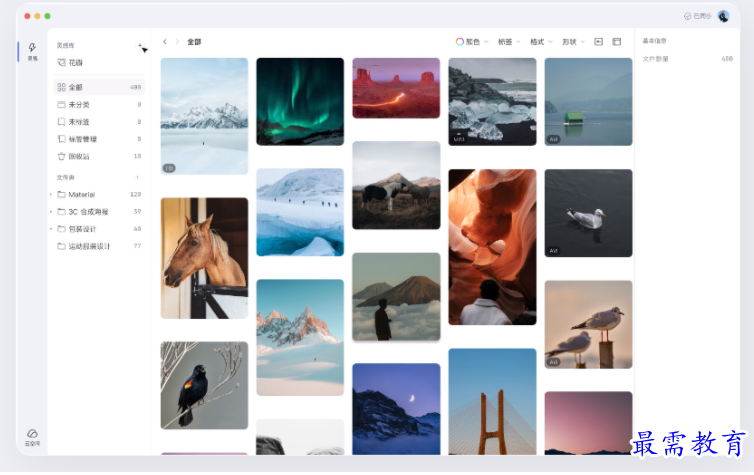The width and height of the screenshot is (754, 475).
Task: Open the 3C 合成海报 folder
Action: tap(99, 212)
